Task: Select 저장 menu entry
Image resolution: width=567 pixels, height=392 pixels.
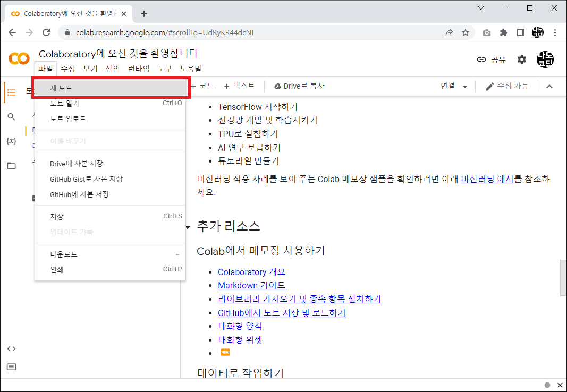Action: 111,216
